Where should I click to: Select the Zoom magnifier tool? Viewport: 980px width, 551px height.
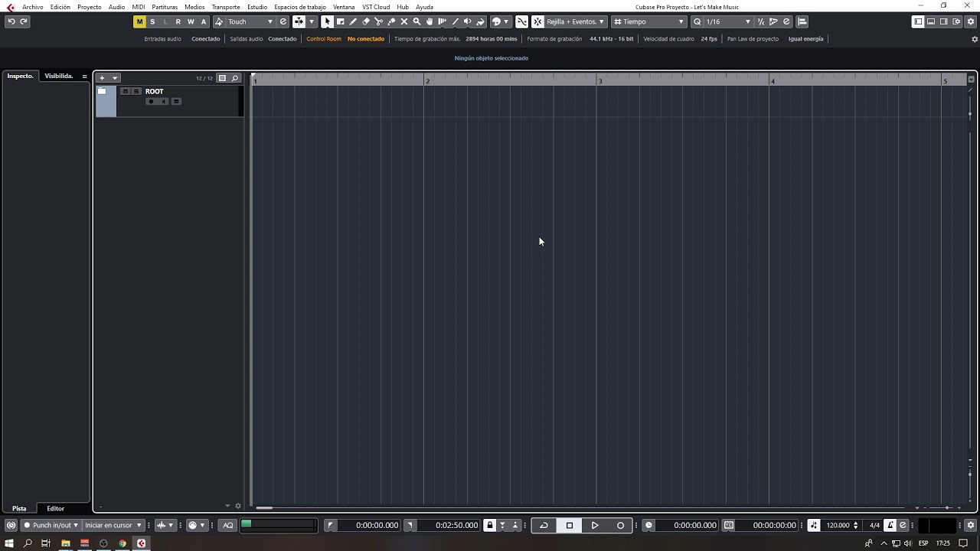[x=416, y=21]
